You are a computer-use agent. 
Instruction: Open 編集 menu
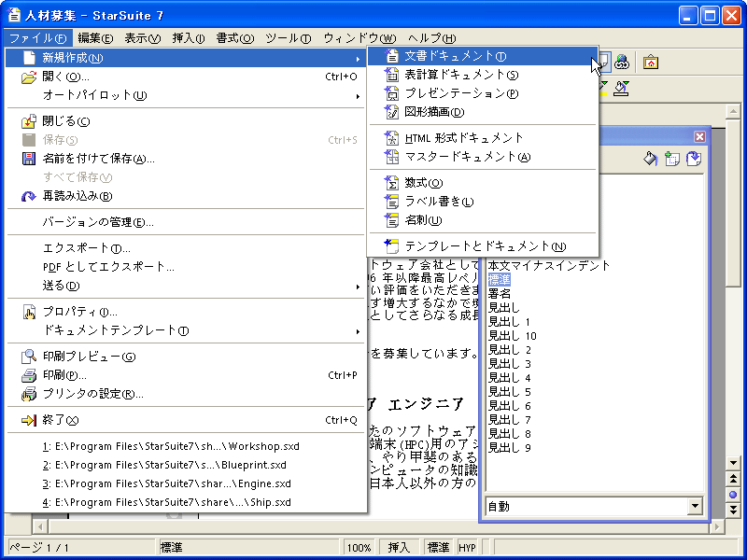(x=95, y=38)
